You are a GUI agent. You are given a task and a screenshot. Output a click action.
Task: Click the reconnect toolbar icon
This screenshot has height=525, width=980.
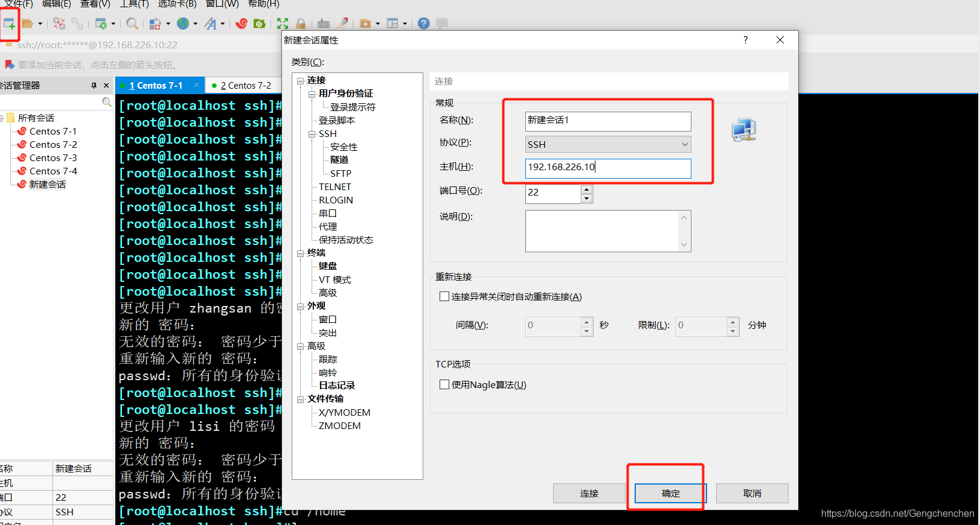click(59, 24)
